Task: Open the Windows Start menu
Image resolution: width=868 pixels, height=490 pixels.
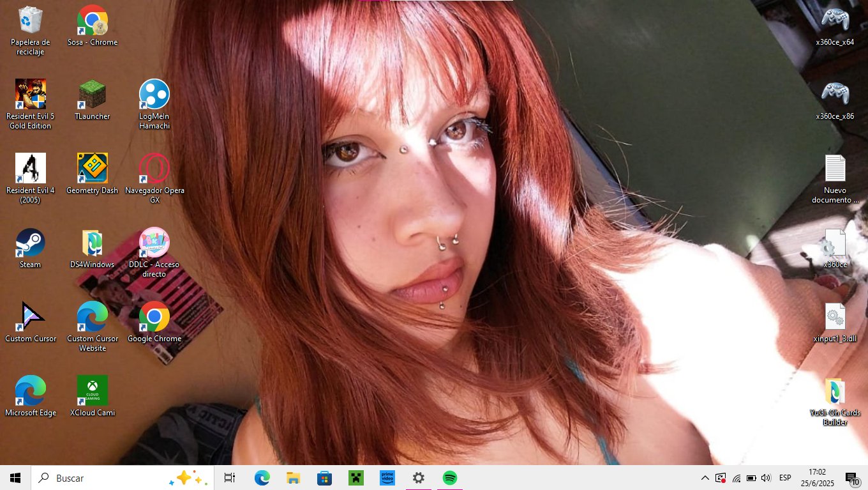Action: click(x=15, y=478)
